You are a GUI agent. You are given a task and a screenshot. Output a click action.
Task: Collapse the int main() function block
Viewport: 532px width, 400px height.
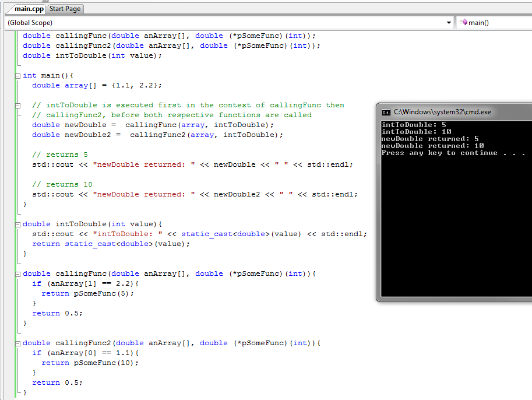click(x=18, y=76)
